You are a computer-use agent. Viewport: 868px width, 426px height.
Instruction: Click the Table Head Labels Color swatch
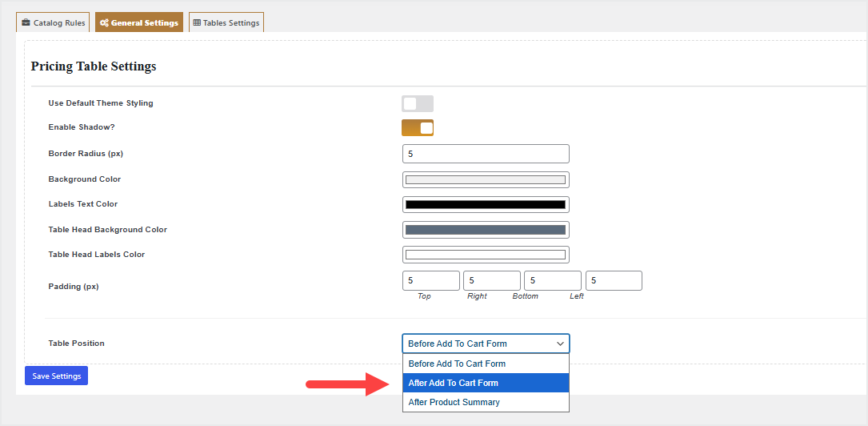pyautogui.click(x=485, y=255)
